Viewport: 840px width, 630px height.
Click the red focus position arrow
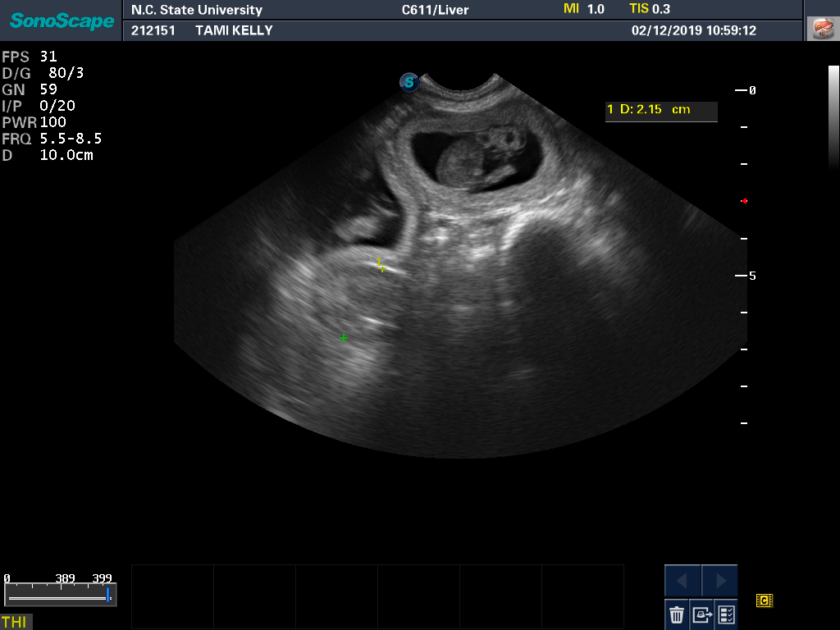[744, 200]
